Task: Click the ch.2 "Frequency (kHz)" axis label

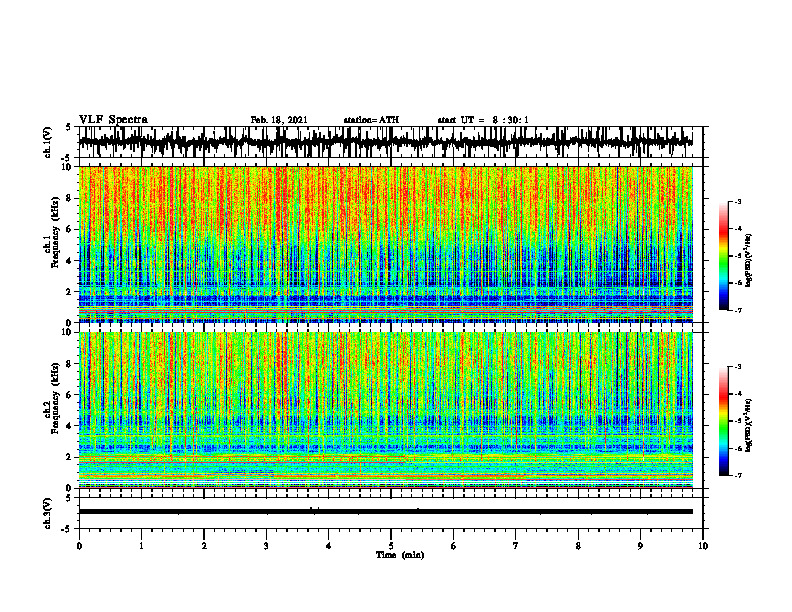Action: point(55,397)
